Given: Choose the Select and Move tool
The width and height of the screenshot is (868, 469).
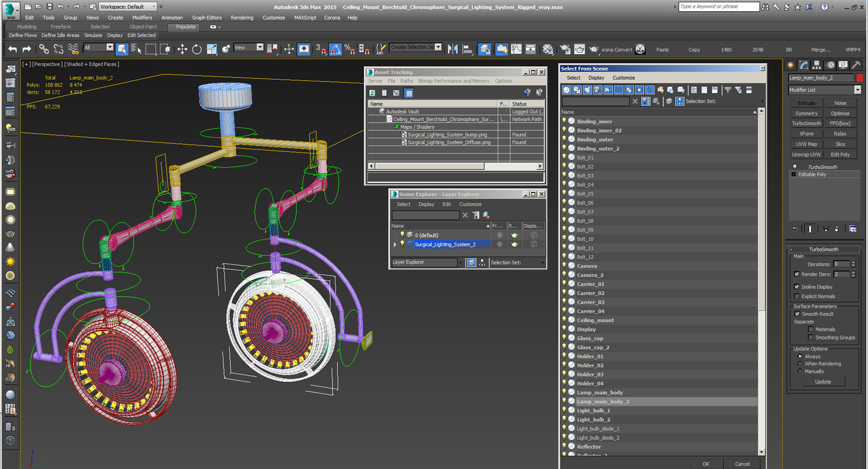Looking at the screenshot, I should (182, 49).
